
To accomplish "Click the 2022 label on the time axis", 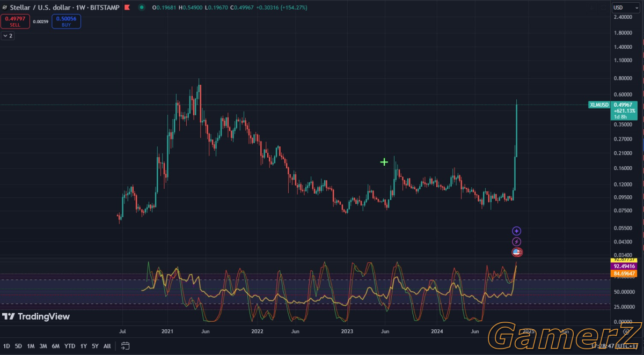I will coord(257,332).
